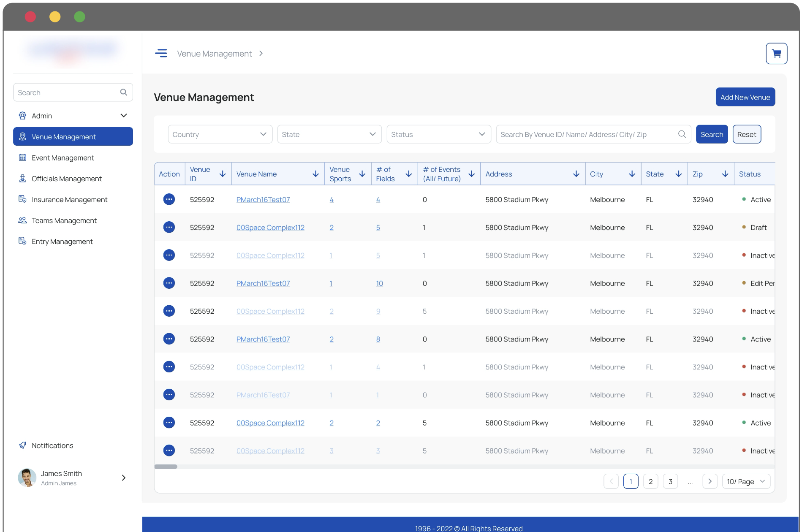Click the Reset button
This screenshot has height=532, width=802.
[747, 134]
